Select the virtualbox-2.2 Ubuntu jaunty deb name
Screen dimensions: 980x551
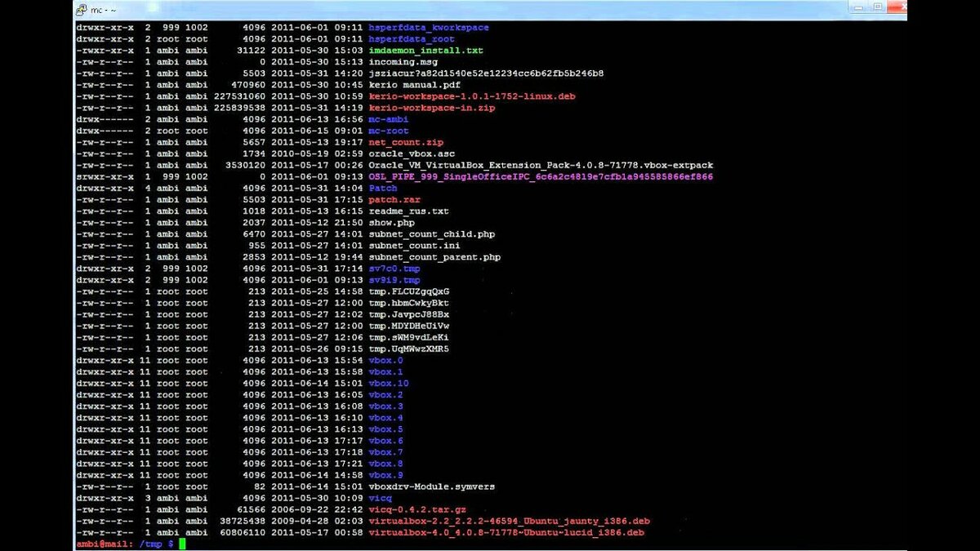[x=510, y=521]
